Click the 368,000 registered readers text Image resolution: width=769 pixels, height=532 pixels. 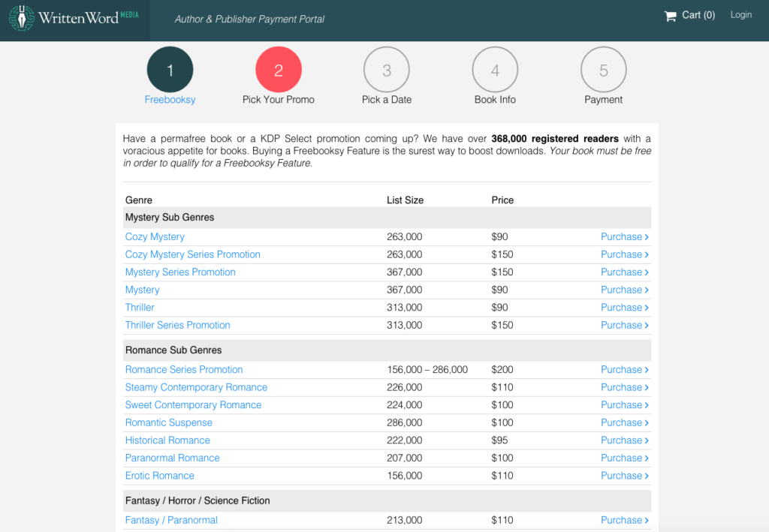coord(555,139)
